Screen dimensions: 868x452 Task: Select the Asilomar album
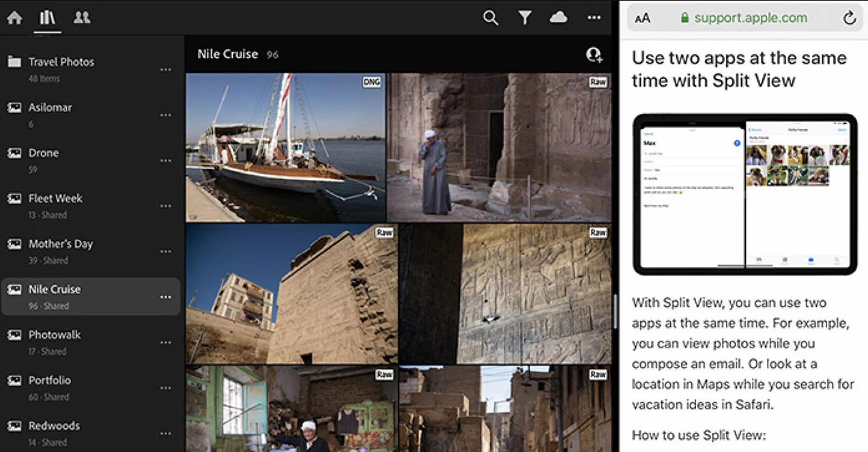click(50, 108)
